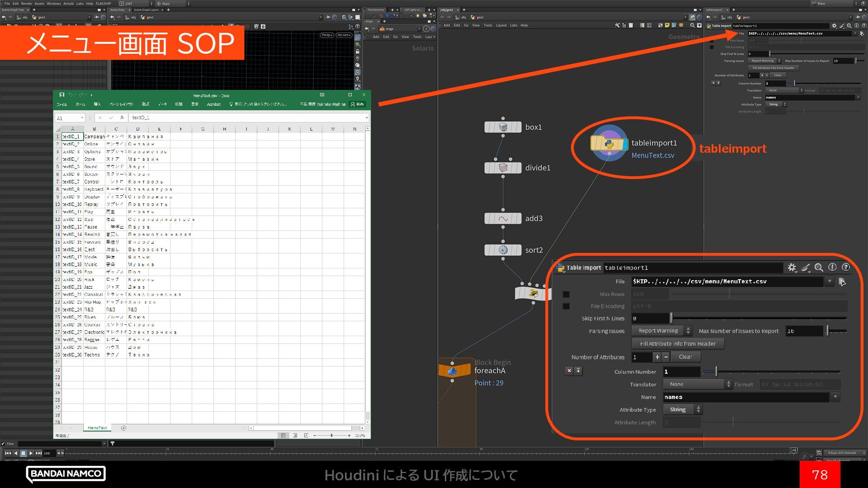Open the parameter gear menu in Table Import panel
The image size is (868, 488).
(x=792, y=267)
